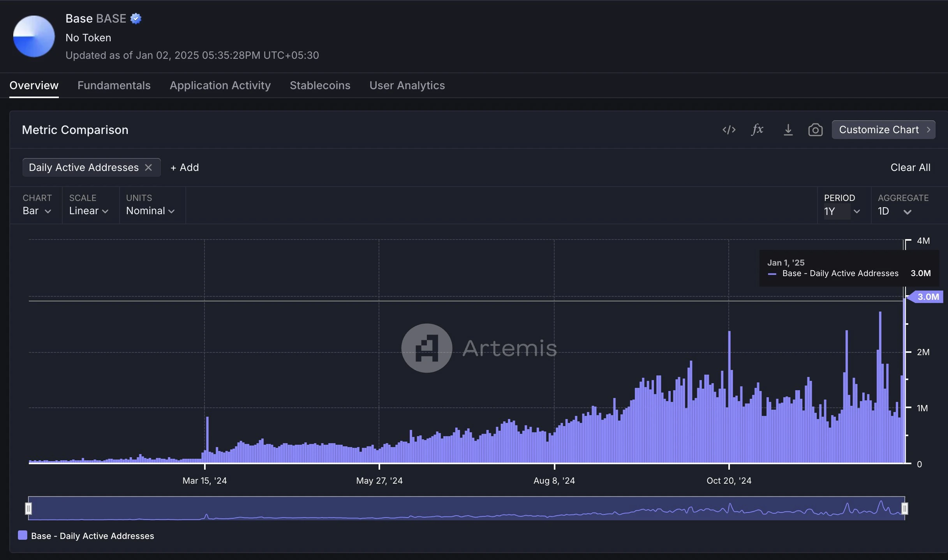948x560 pixels.
Task: Click the 2M y-axis label
Action: [x=923, y=352]
